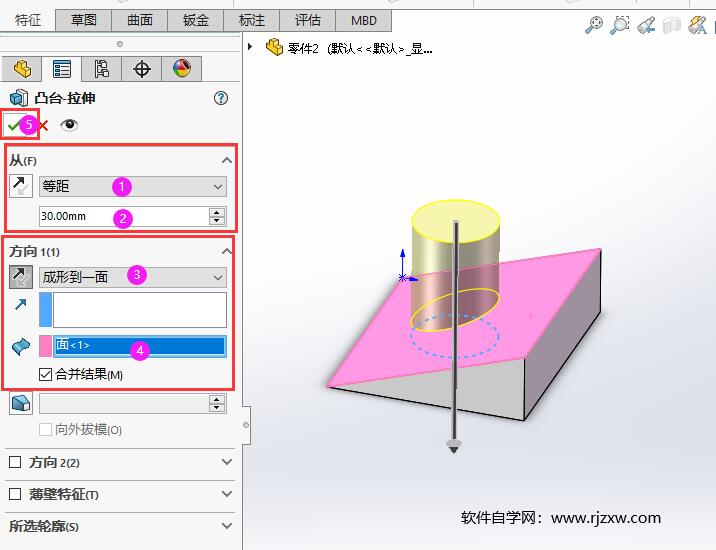This screenshot has height=550, width=716.
Task: Select the 曲面 tab
Action: tap(140, 21)
